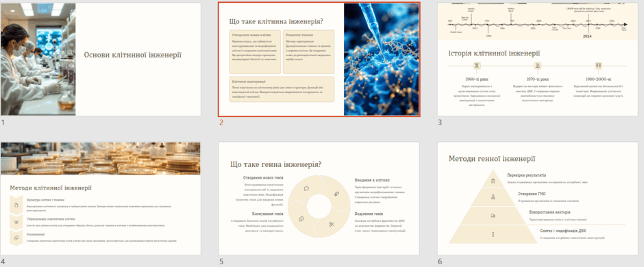The width and height of the screenshot is (644, 267).
Task: Click the truck icon in the pyramid
Action: click(x=493, y=216)
